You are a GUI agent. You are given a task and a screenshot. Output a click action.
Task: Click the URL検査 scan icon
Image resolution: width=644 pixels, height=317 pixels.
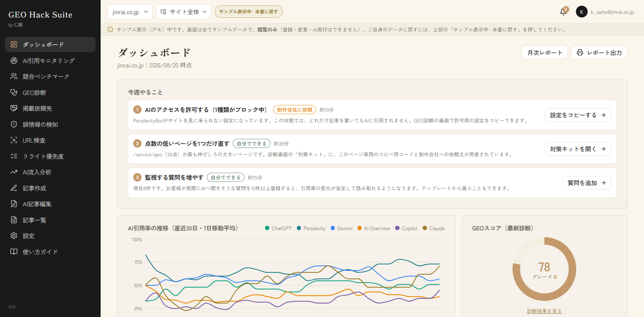14,140
